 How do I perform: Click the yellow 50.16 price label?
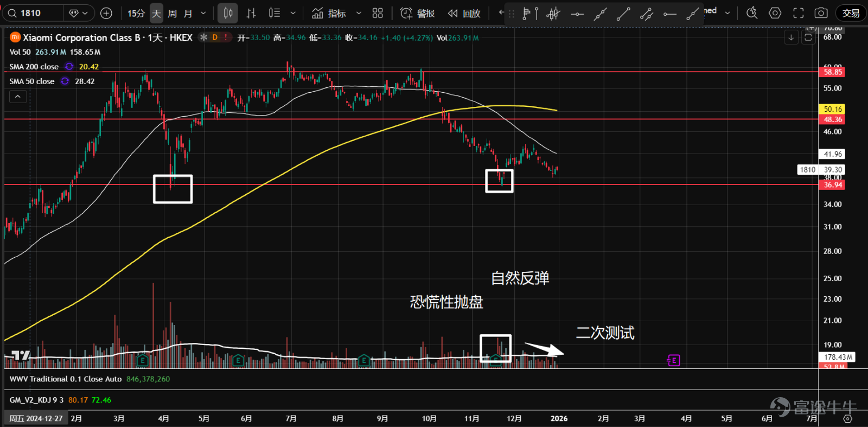point(833,109)
